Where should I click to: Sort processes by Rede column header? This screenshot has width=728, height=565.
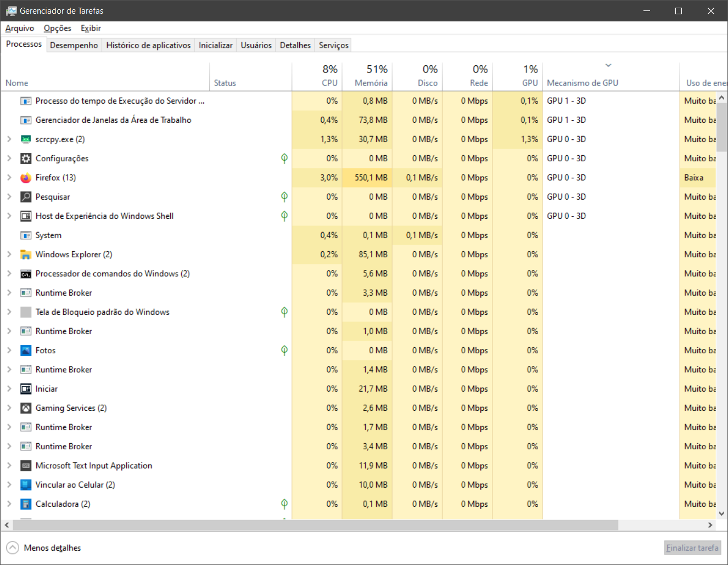(x=467, y=76)
